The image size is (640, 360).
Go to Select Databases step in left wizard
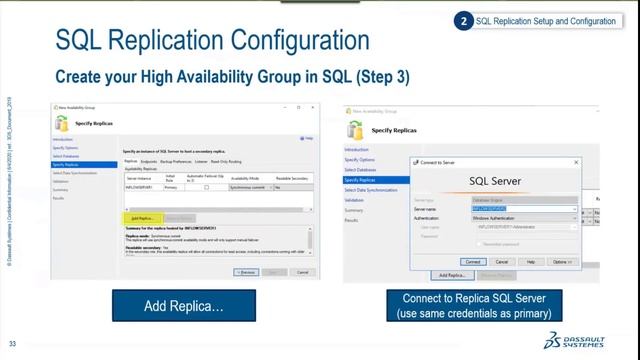pos(66,156)
